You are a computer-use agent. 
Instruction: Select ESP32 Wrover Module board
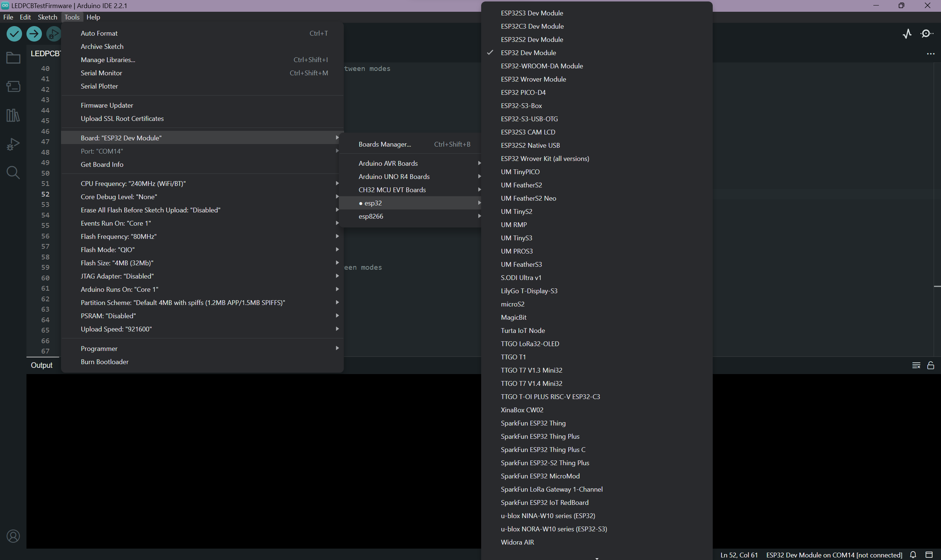click(x=597, y=79)
